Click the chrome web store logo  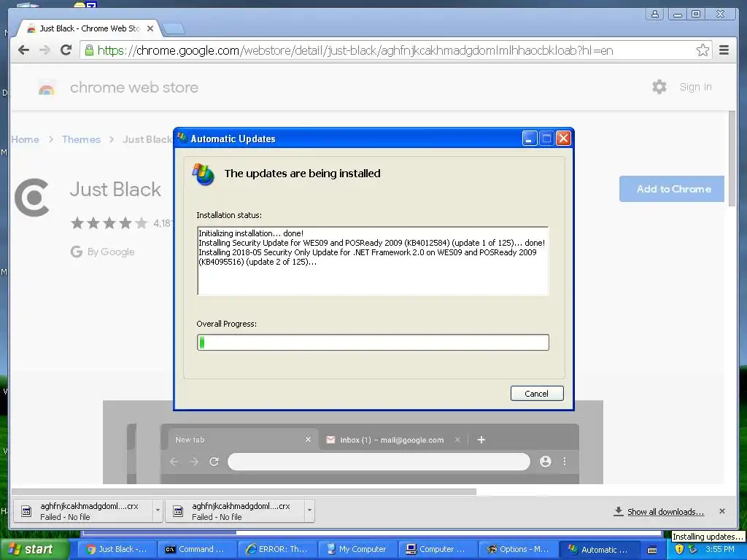pyautogui.click(x=47, y=88)
